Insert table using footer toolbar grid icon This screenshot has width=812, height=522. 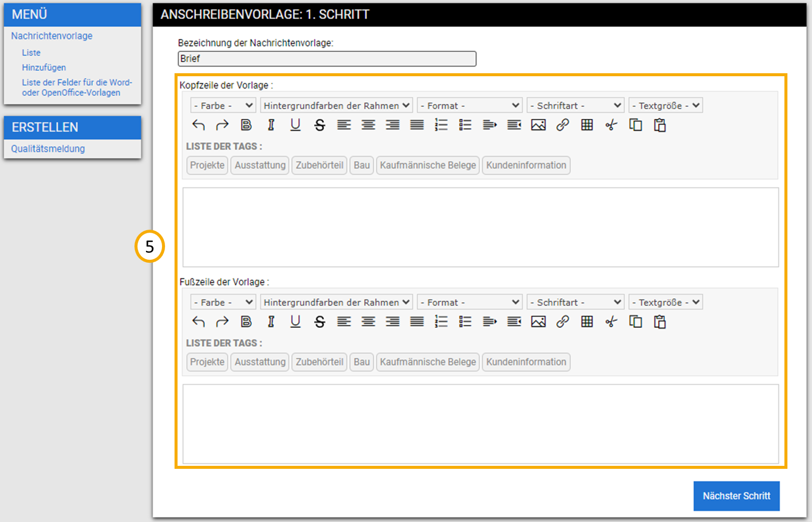587,321
